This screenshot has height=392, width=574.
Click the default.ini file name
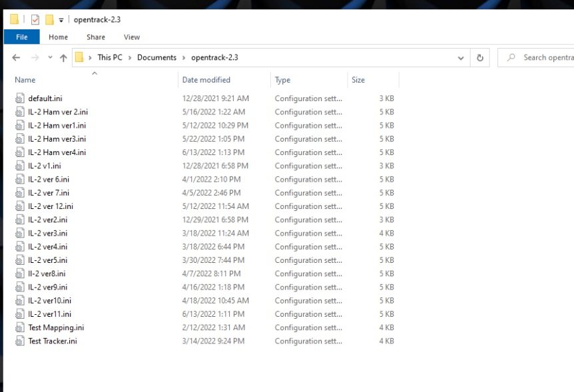pos(45,98)
